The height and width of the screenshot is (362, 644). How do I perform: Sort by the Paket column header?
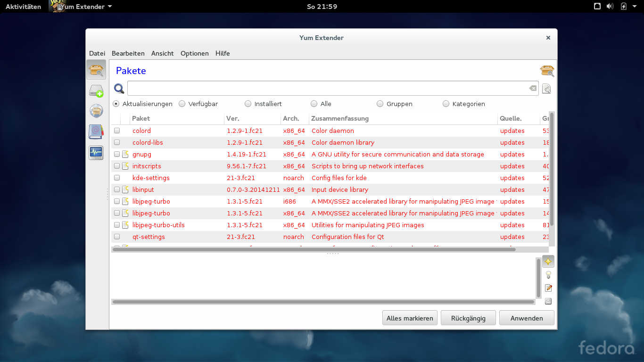tap(177, 118)
